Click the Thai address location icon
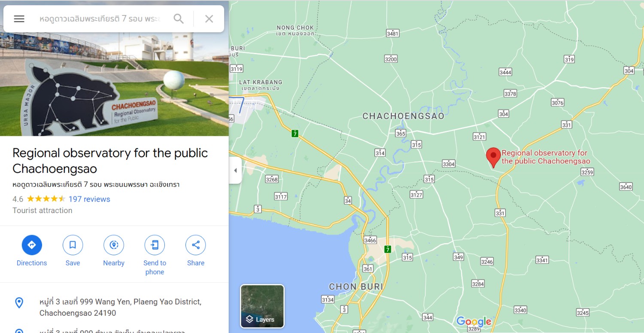The width and height of the screenshot is (644, 333). [19, 331]
